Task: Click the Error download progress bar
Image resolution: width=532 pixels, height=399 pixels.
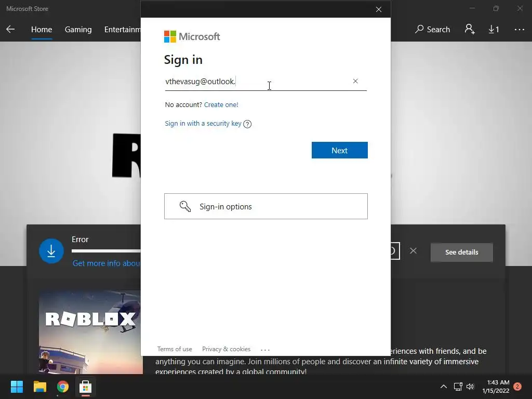Action: pos(106,251)
